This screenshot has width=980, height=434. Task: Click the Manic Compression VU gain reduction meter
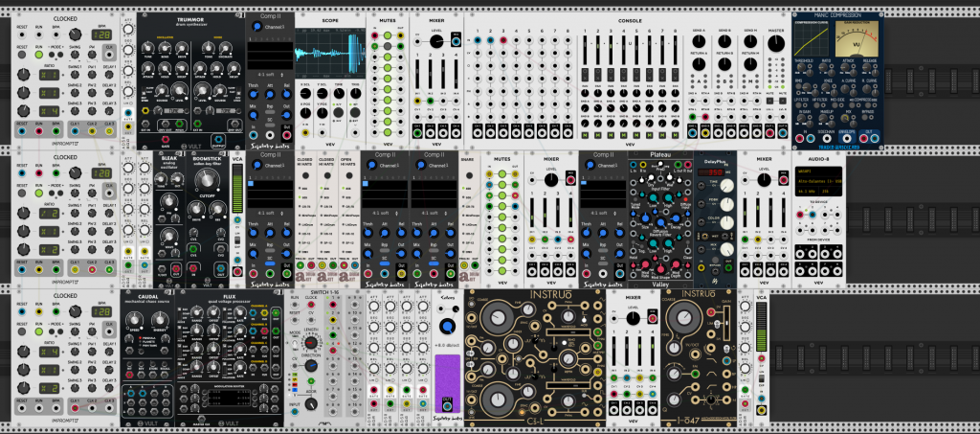point(857,40)
